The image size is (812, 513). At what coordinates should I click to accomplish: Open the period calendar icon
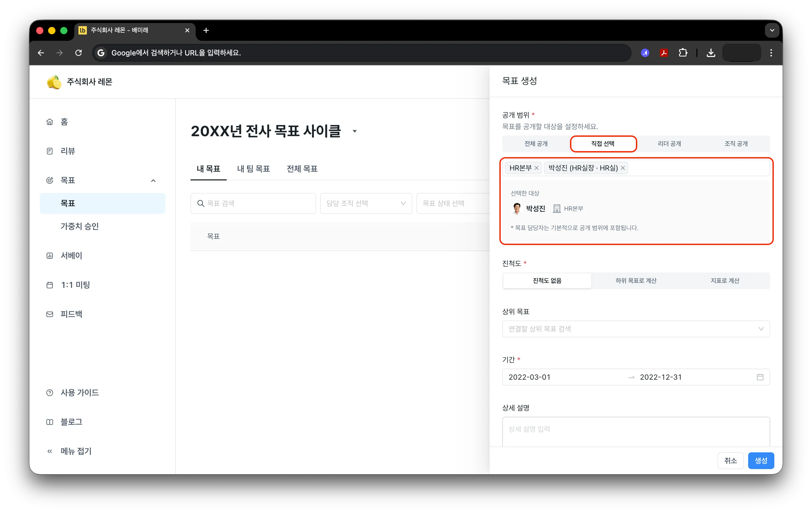coord(760,377)
